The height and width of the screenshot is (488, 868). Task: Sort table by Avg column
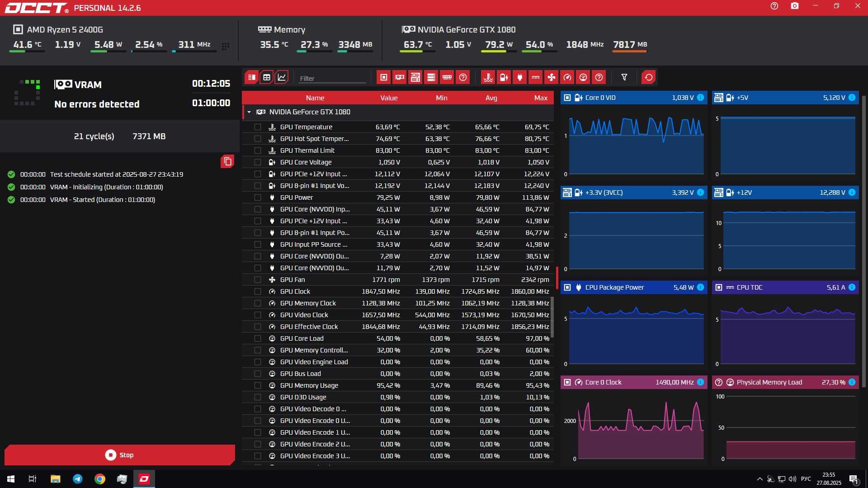pyautogui.click(x=491, y=98)
